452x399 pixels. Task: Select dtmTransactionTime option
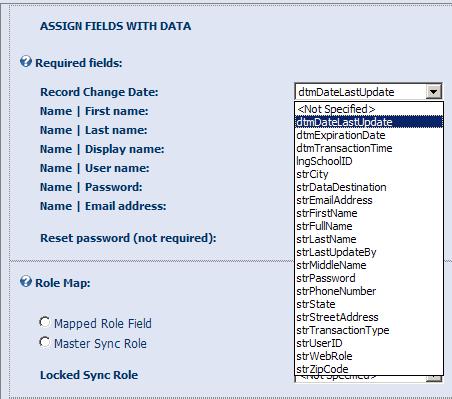pyautogui.click(x=369, y=148)
